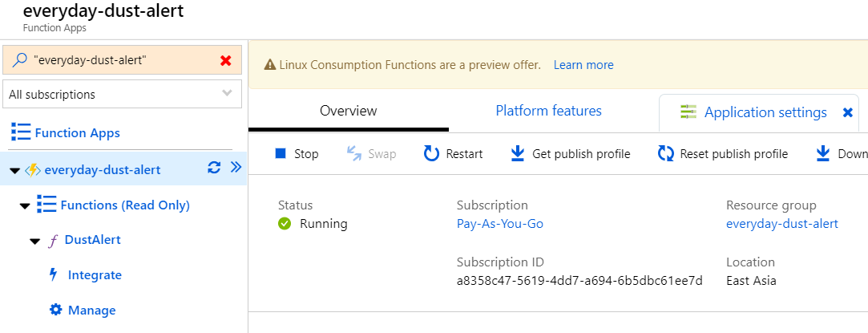
Task: Open the All subscriptions dropdown
Action: click(122, 95)
